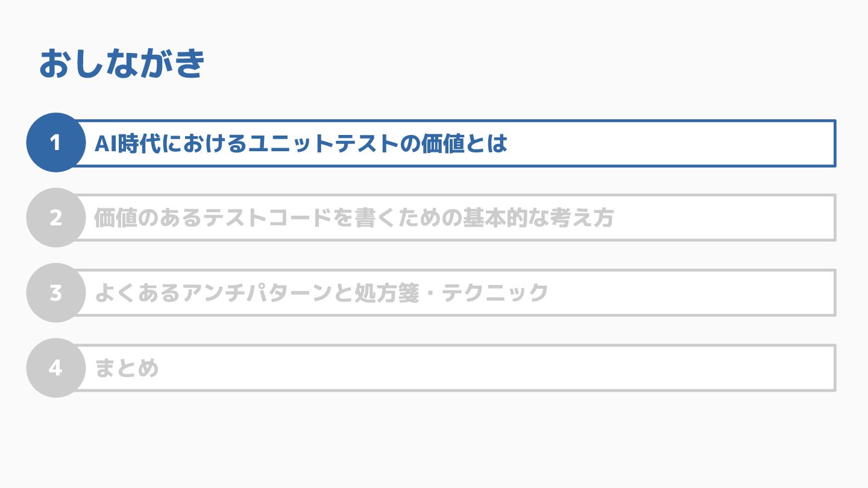868x488 pixels.
Task: Click the word テクニック in item three
Action: [495, 293]
